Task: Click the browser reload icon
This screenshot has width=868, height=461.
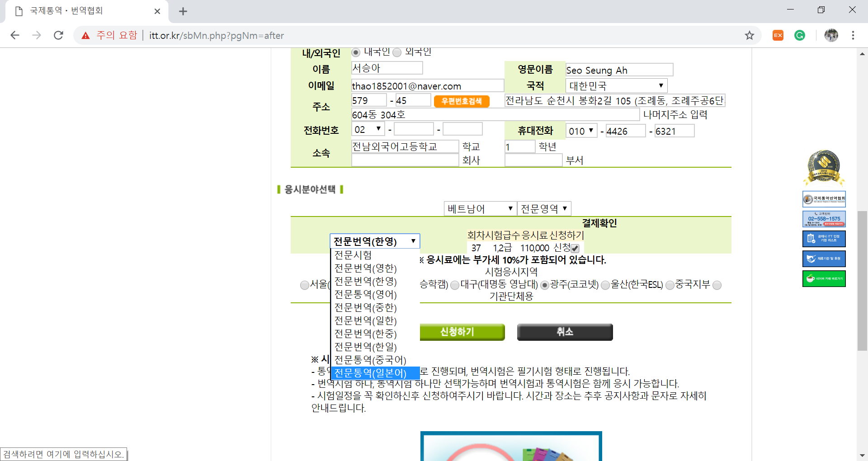Action: pos(58,35)
